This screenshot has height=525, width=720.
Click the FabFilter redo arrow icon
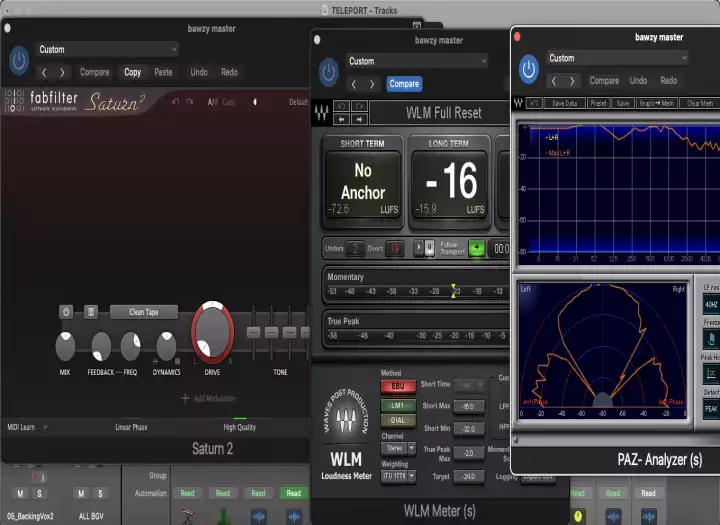(190, 102)
